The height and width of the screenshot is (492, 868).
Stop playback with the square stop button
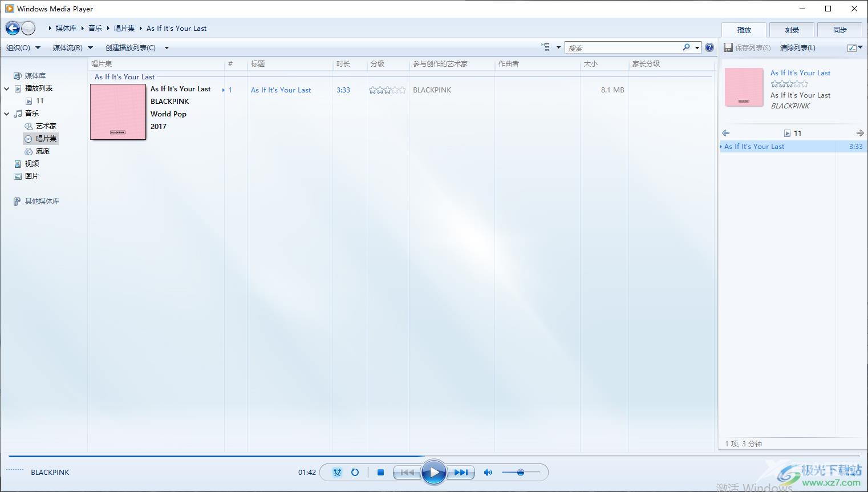point(380,472)
